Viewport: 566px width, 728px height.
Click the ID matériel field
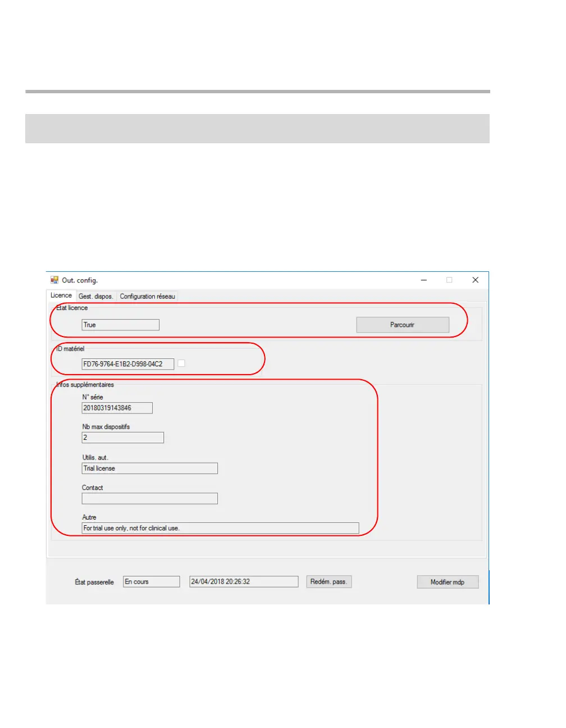click(128, 364)
